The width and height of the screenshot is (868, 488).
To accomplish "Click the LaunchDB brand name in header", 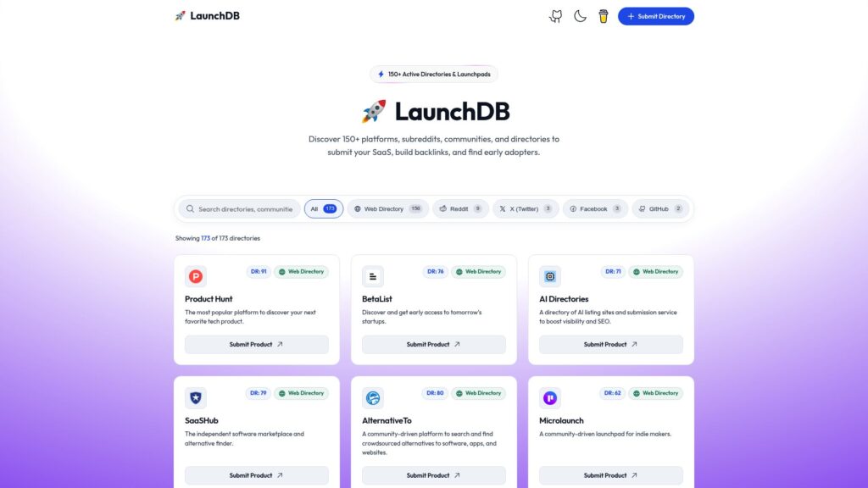I will (x=214, y=16).
